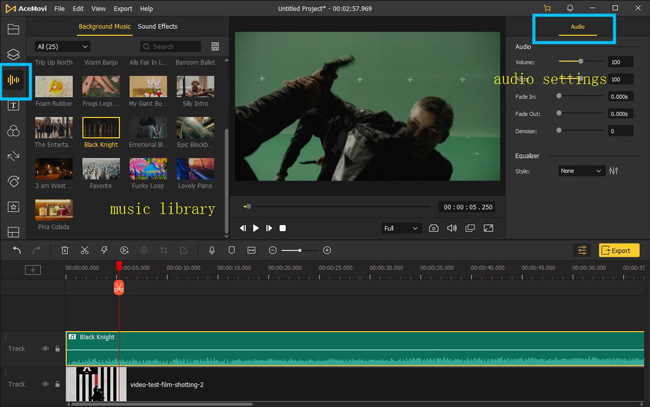Expand the All (25) category dropdown
This screenshot has width=650, height=407.
[62, 47]
